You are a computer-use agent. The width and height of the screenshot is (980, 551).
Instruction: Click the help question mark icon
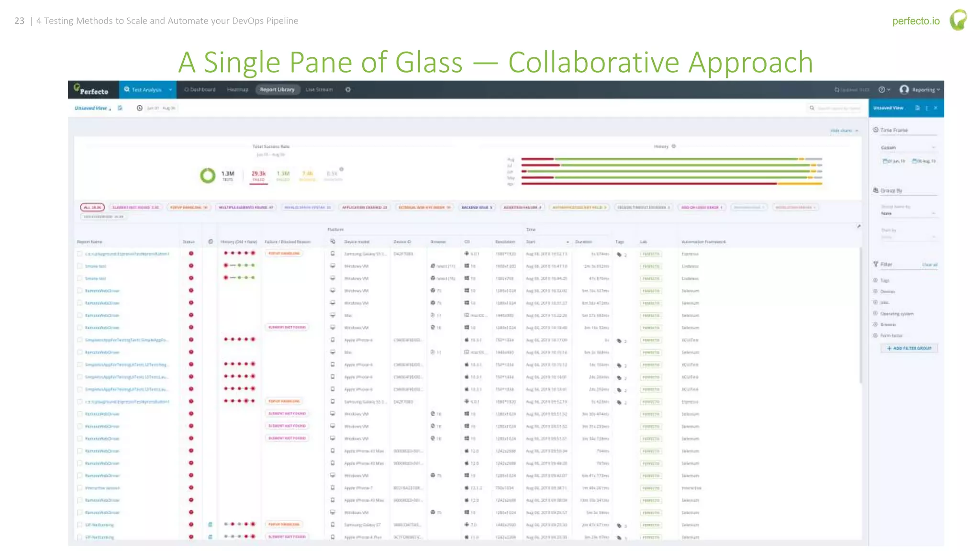click(x=881, y=90)
